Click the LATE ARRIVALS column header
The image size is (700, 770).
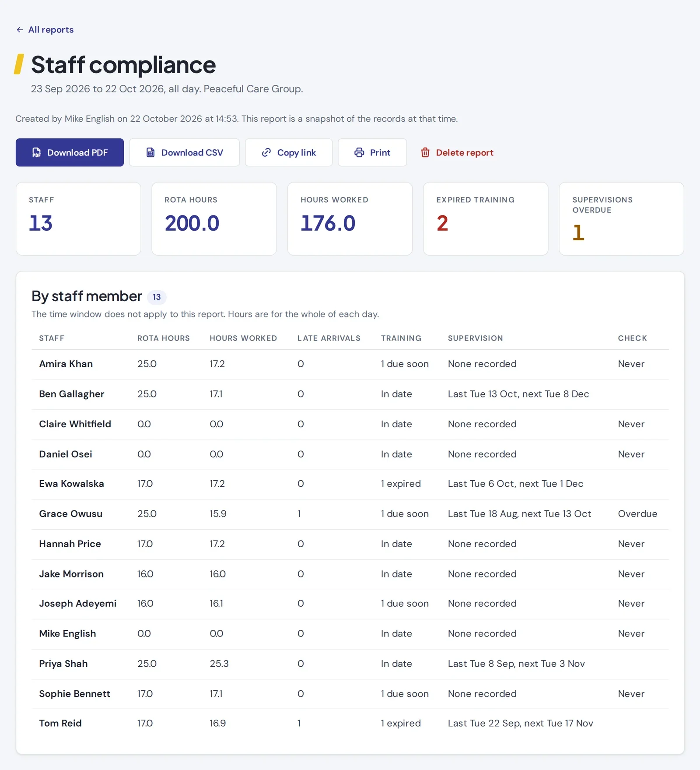click(x=329, y=338)
